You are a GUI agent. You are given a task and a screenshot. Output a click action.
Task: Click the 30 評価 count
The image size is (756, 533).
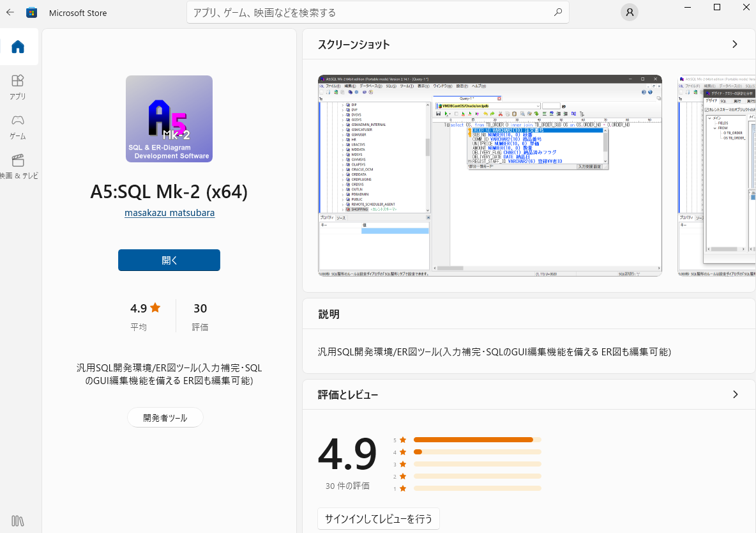200,317
